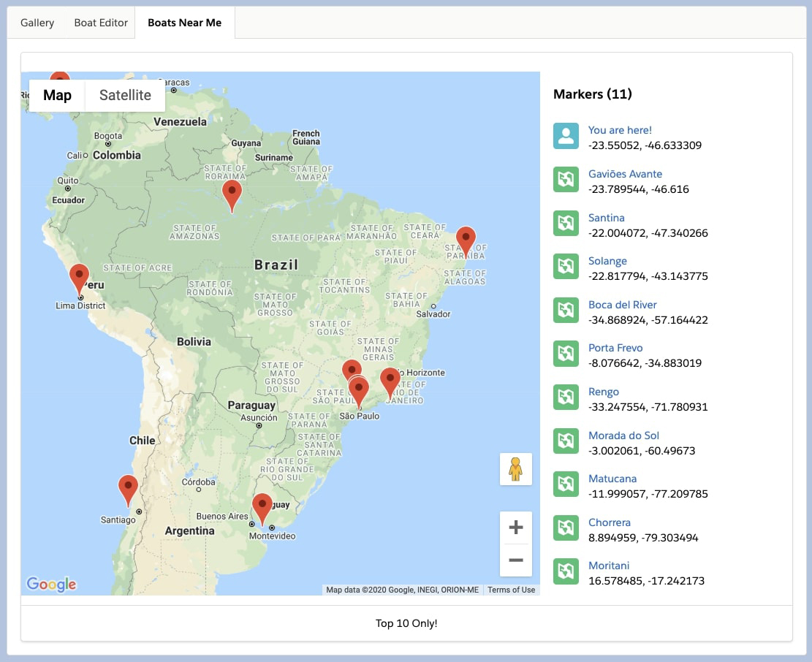Open the Gallery tab
The image size is (812, 662).
(x=37, y=23)
